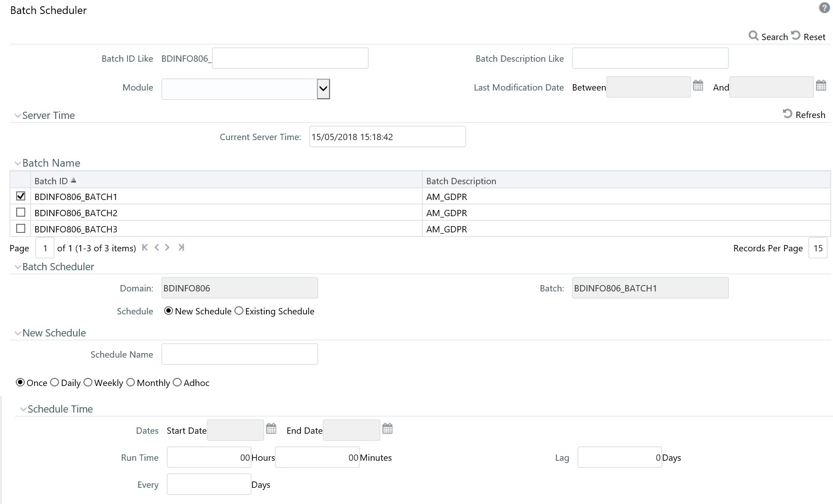Image resolution: width=833 pixels, height=504 pixels.
Task: Focus the Batch Description Like field
Action: tap(650, 58)
